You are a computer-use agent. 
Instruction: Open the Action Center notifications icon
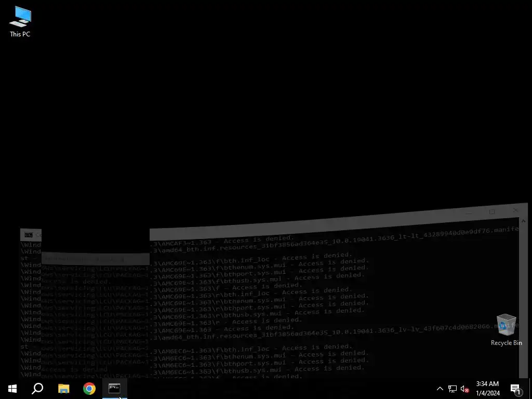[x=515, y=389]
